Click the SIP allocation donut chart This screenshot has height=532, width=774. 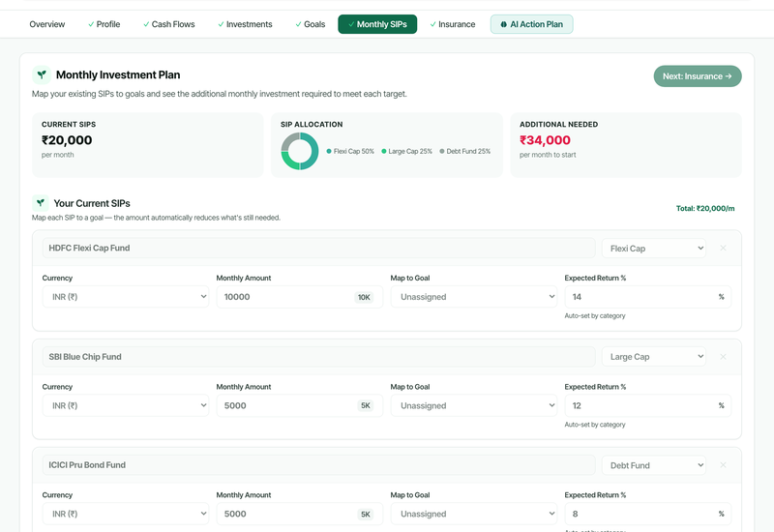click(300, 151)
